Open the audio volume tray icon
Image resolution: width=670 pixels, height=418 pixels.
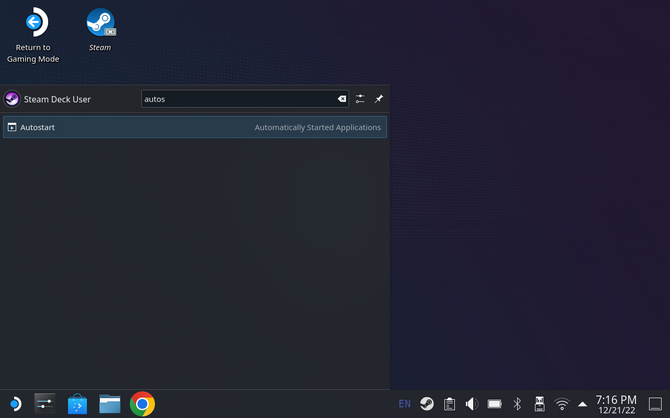tap(472, 404)
